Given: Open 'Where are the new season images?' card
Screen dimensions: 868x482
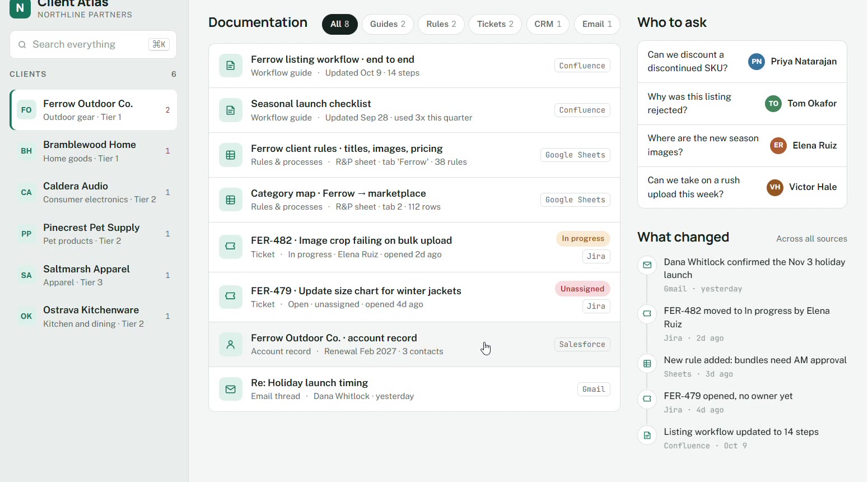Looking at the screenshot, I should pos(742,146).
